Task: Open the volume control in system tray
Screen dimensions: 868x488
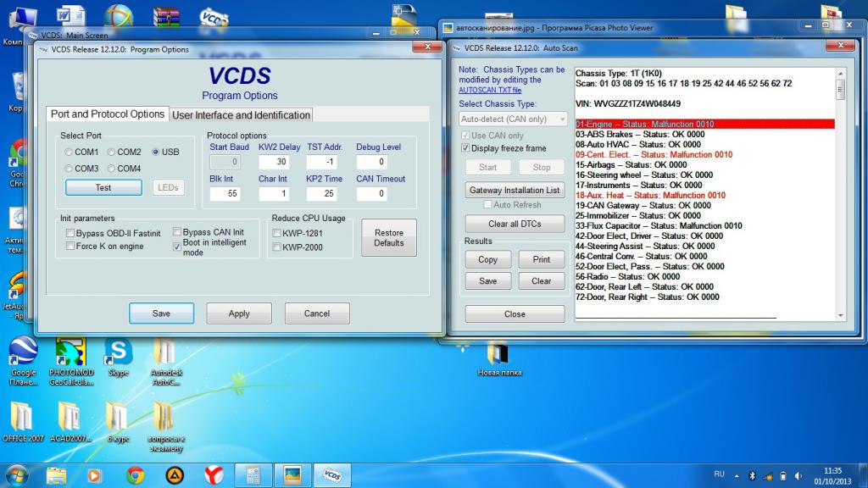Action: click(798, 476)
